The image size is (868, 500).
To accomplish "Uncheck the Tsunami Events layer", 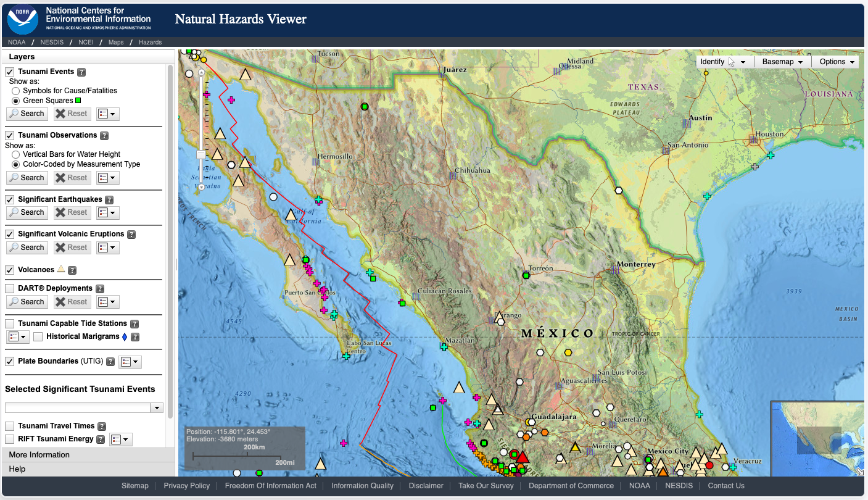I will (x=10, y=72).
